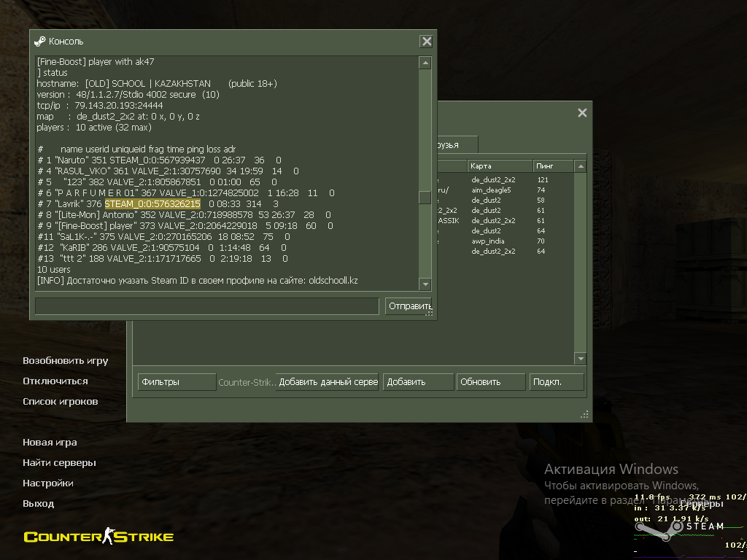Click the Добавить button
This screenshot has width=747, height=560.
coord(418,382)
